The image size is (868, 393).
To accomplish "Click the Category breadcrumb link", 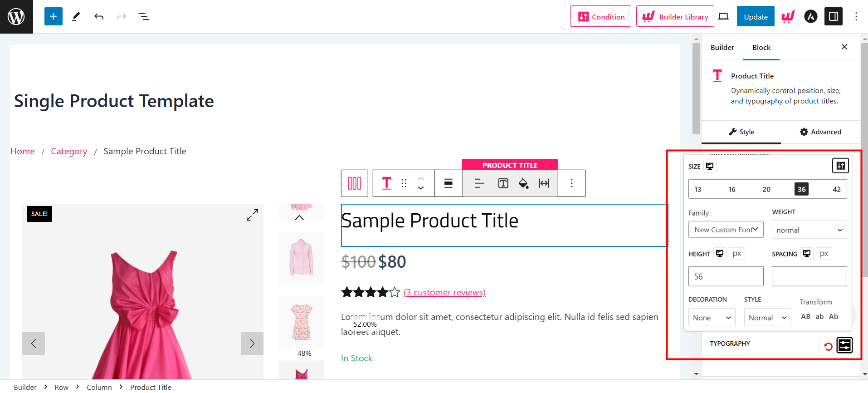I will (x=69, y=151).
